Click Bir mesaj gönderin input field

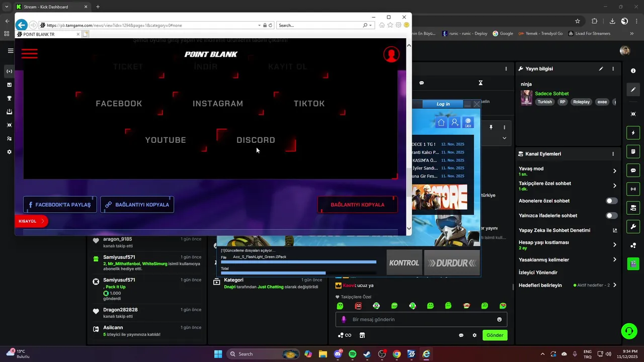(422, 319)
